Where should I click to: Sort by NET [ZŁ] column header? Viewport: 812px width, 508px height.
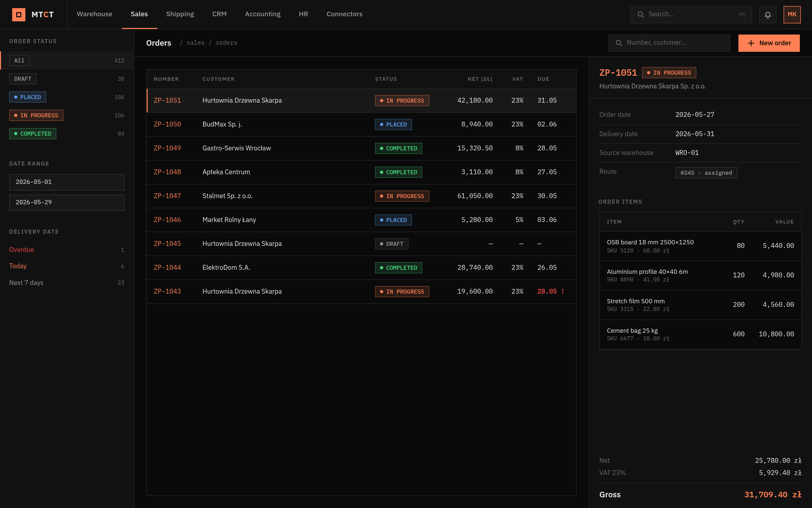coord(480,79)
